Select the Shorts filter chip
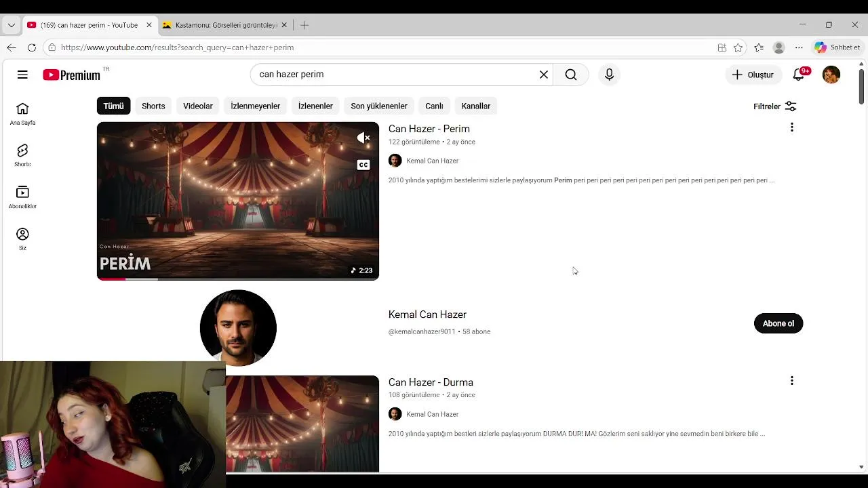The image size is (868, 488). coord(153,106)
